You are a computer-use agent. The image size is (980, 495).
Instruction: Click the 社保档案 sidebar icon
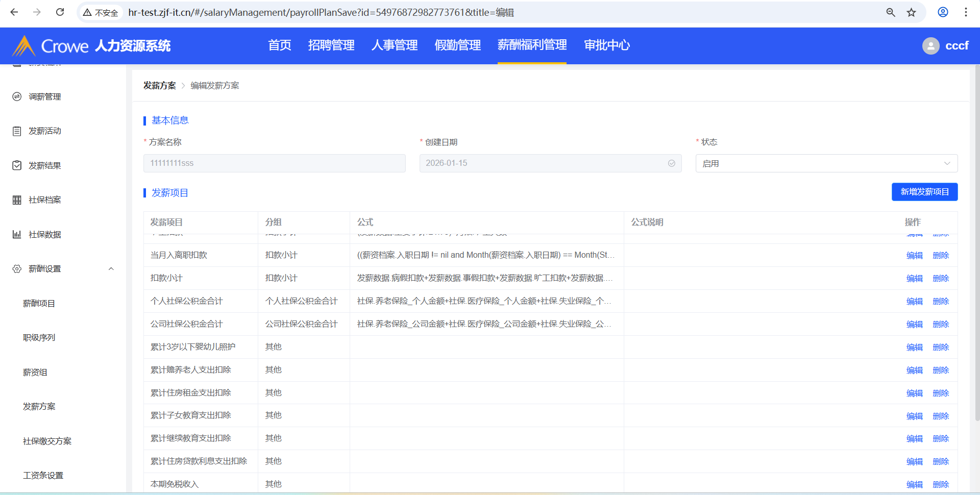click(x=17, y=200)
